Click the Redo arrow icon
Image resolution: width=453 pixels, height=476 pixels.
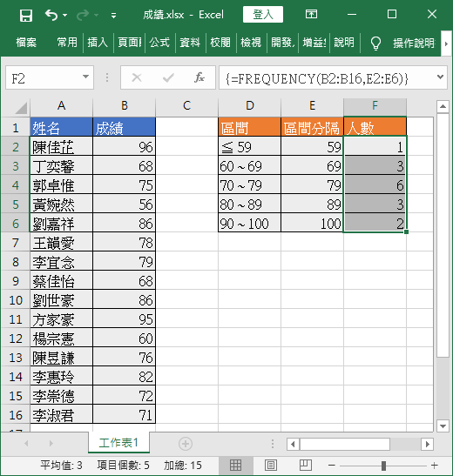83,15
